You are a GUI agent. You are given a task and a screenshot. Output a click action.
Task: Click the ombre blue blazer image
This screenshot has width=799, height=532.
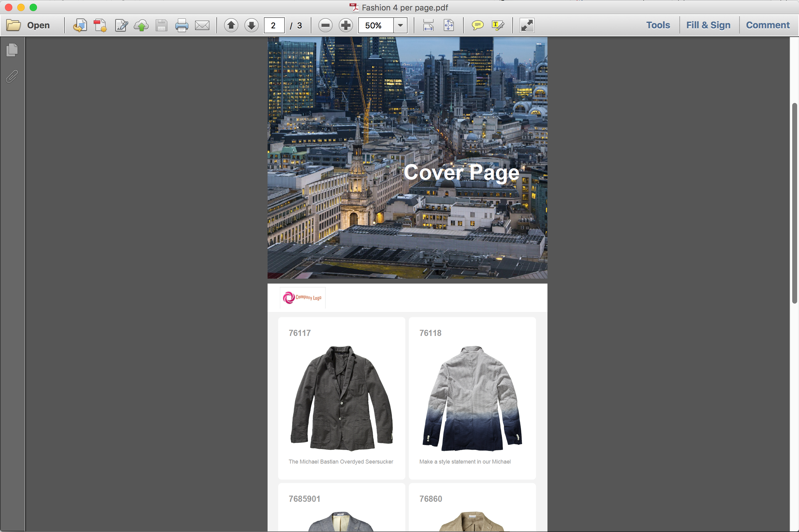click(x=472, y=398)
